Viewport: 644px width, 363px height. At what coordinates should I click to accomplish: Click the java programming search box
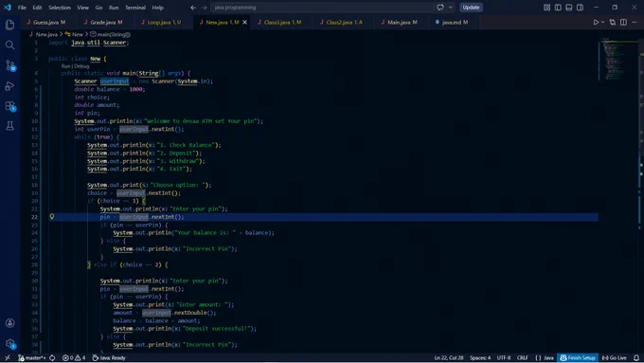click(x=322, y=8)
